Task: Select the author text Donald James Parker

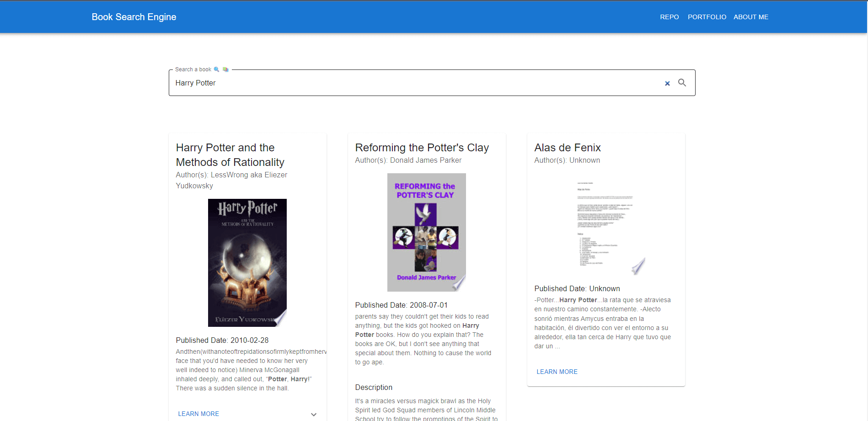Action: [x=426, y=160]
